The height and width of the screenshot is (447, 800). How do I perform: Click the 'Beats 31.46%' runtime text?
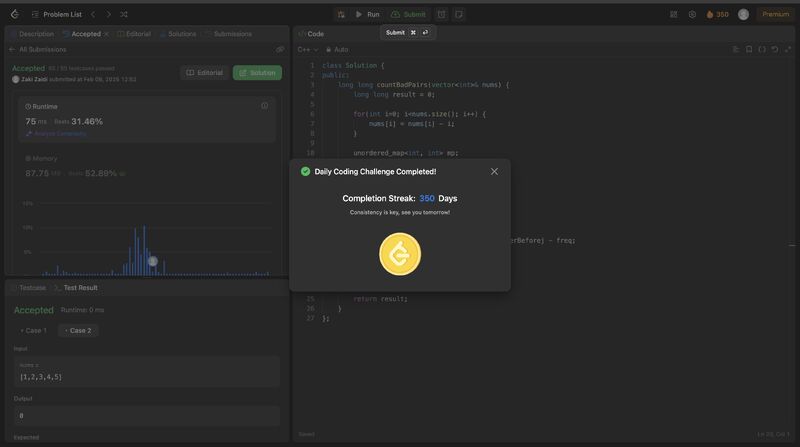(79, 121)
